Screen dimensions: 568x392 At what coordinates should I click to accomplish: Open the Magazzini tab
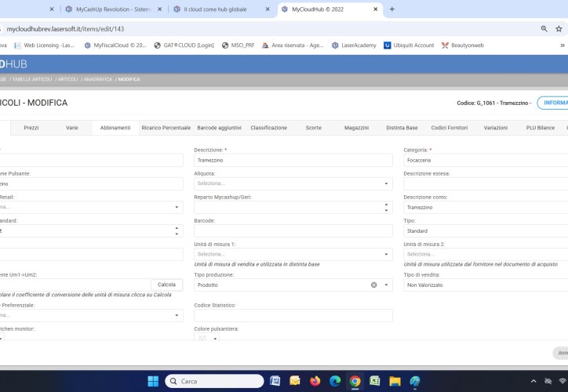click(356, 127)
